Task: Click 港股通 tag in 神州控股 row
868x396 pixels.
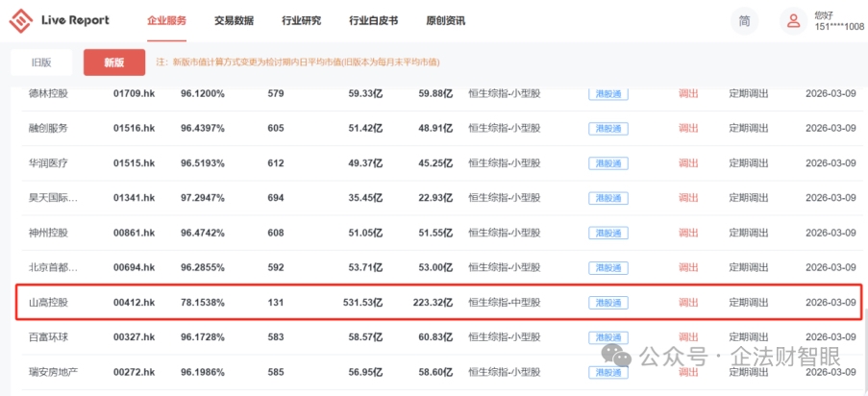Action: pos(608,234)
